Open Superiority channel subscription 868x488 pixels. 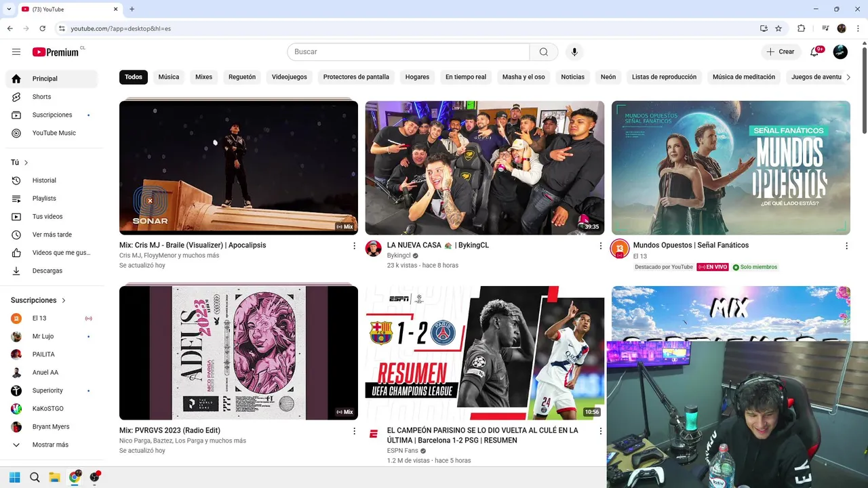coord(52,390)
